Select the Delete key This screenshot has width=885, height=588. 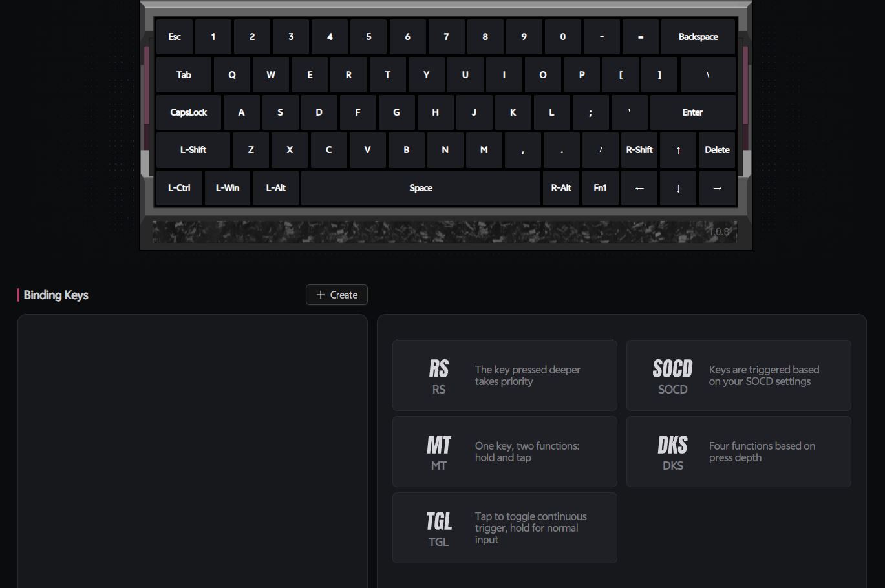click(x=717, y=150)
